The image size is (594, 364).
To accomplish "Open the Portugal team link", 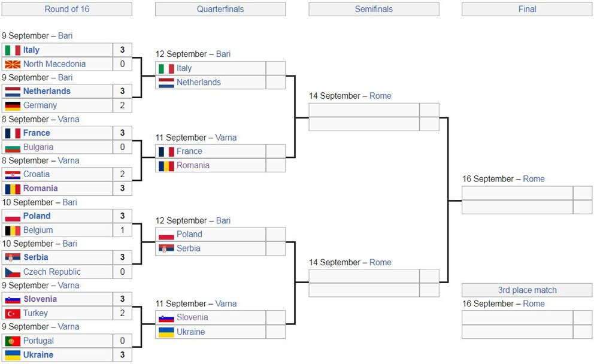I will tap(38, 341).
